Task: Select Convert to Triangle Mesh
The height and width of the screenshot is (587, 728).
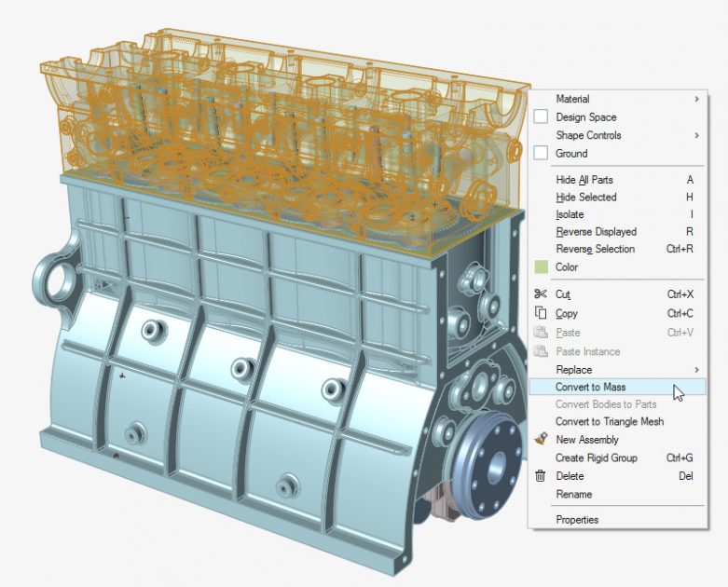Action: click(x=610, y=422)
